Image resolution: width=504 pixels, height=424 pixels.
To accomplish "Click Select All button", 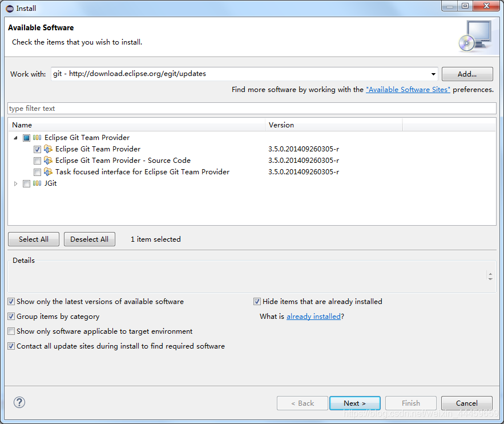I will click(x=34, y=239).
